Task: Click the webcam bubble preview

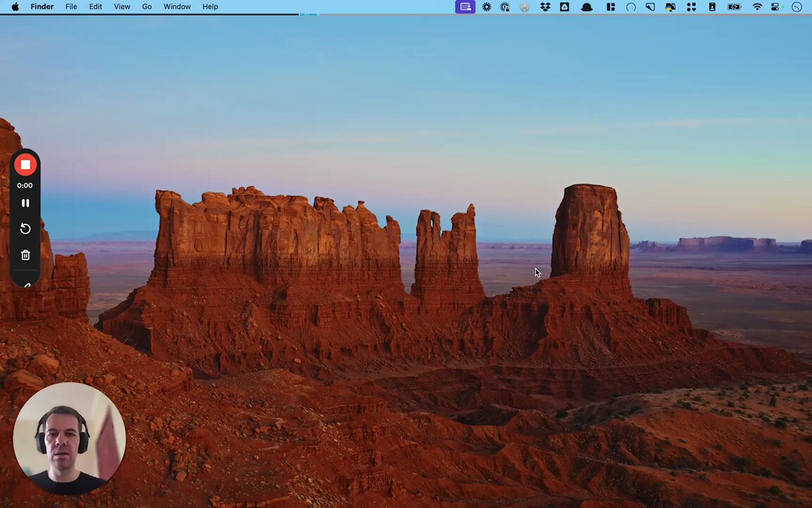Action: point(69,439)
